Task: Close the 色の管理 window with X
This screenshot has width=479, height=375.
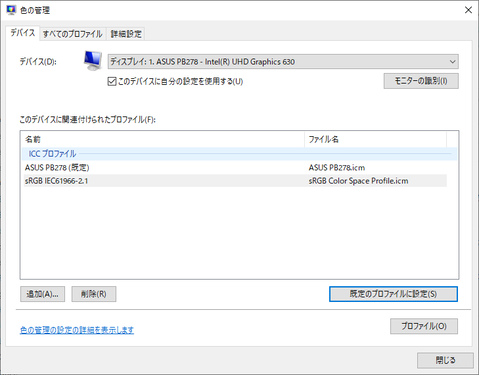Action: coord(468,10)
